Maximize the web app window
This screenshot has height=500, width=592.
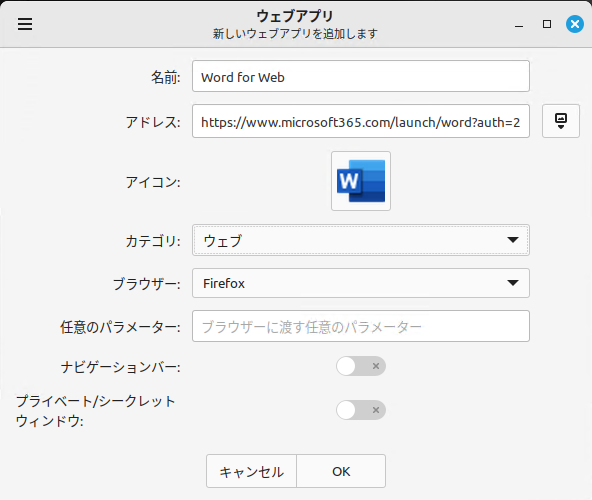pos(547,24)
